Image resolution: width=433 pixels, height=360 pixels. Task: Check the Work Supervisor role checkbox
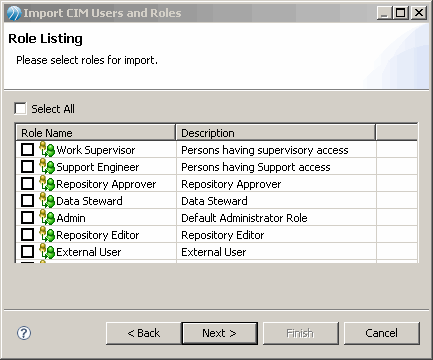(27, 150)
